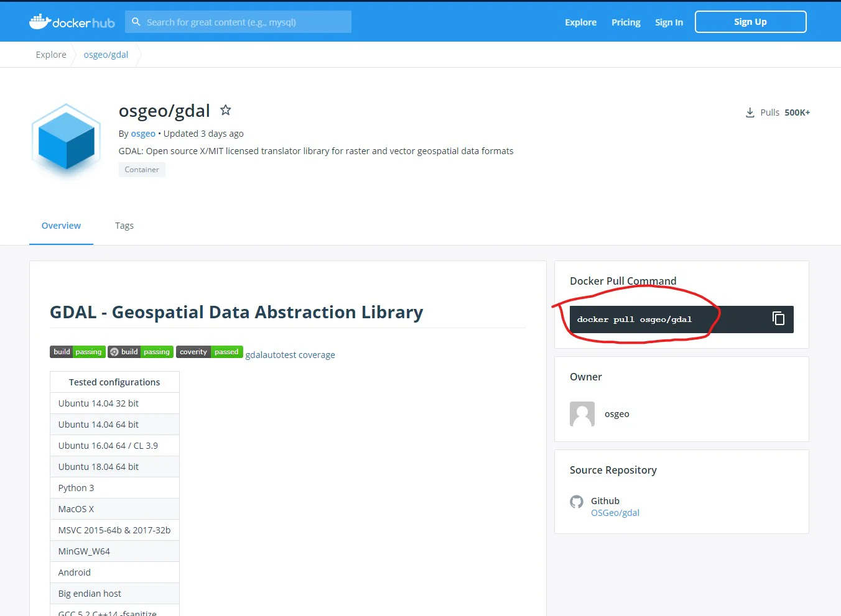This screenshot has height=616, width=841.
Task: Click the MacOS X row
Action: point(114,509)
